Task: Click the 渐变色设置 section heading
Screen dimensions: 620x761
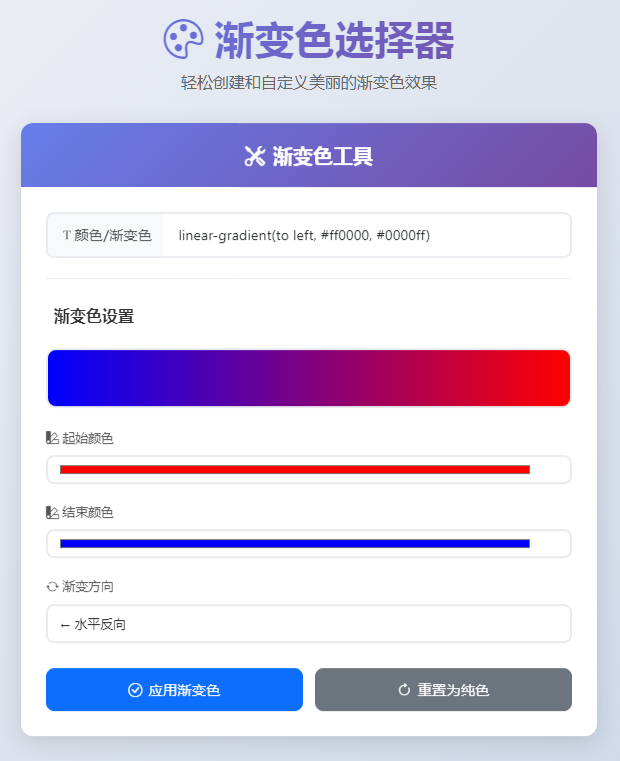Action: [94, 317]
